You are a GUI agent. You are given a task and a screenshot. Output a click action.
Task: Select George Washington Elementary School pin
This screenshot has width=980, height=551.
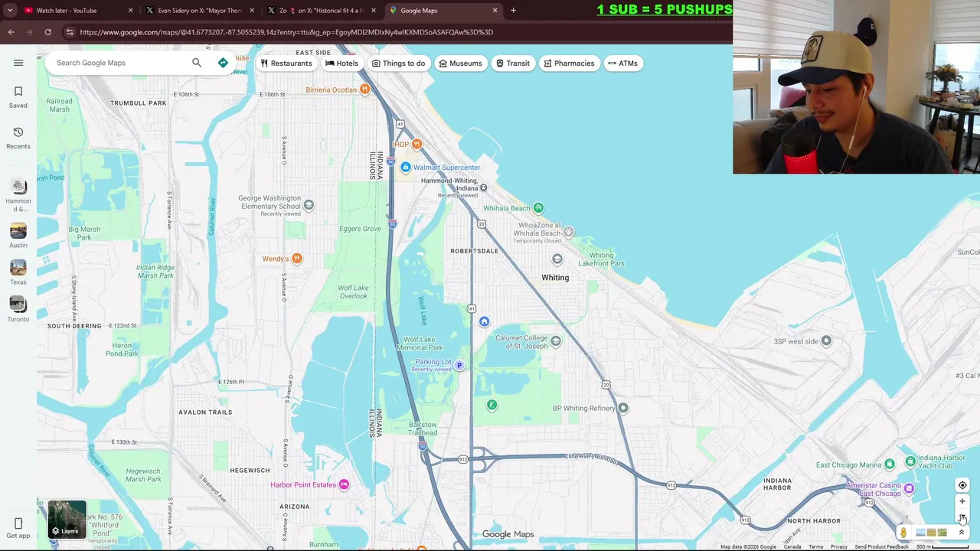click(x=309, y=204)
